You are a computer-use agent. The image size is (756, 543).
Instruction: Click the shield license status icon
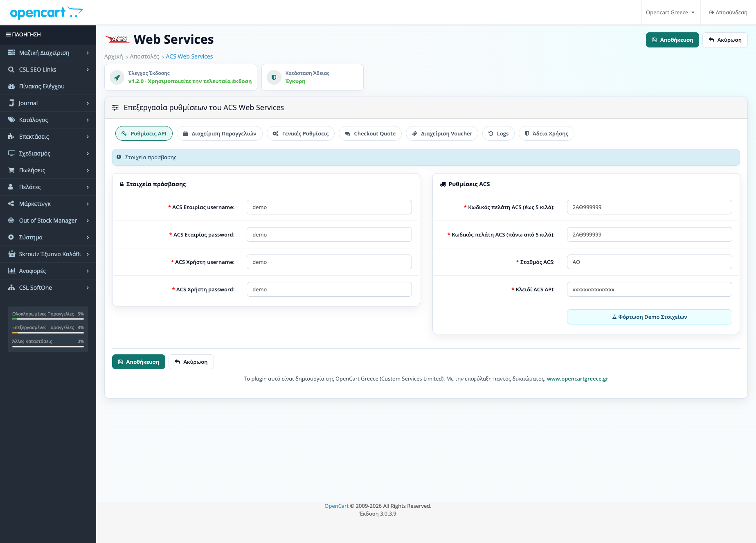click(274, 77)
